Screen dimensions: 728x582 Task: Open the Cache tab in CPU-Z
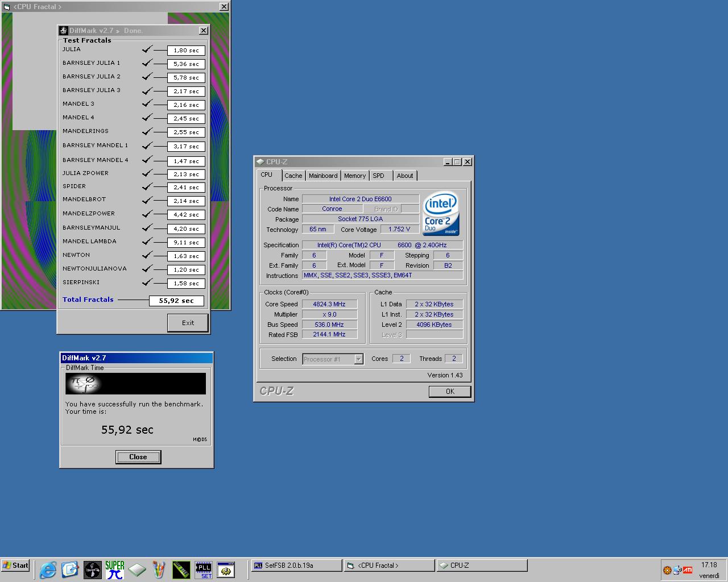point(293,176)
